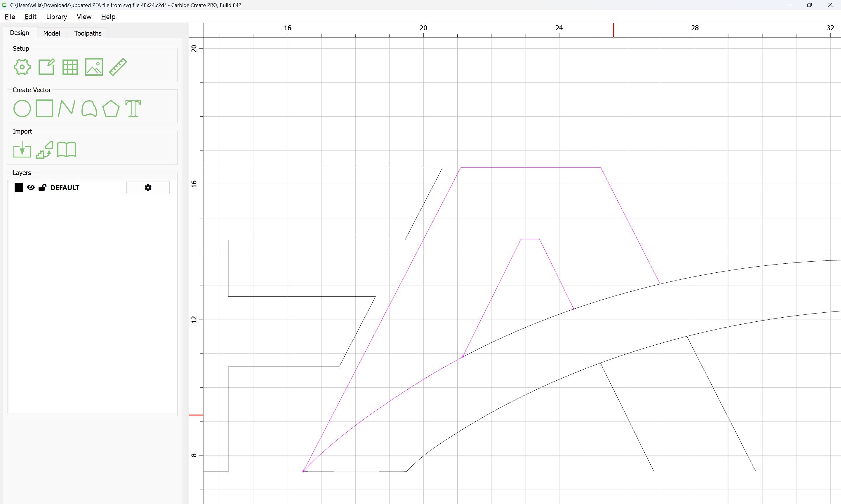Select the Measure ruler tool
The image size is (841, 504).
118,67
